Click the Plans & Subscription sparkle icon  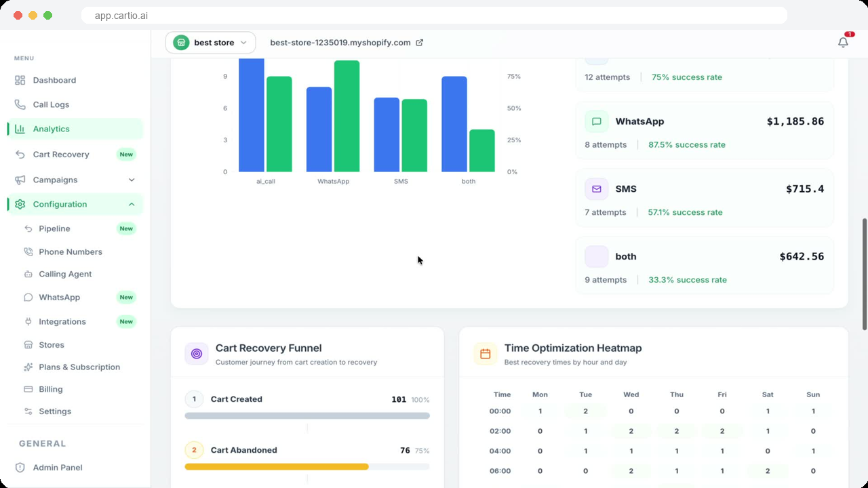28,367
